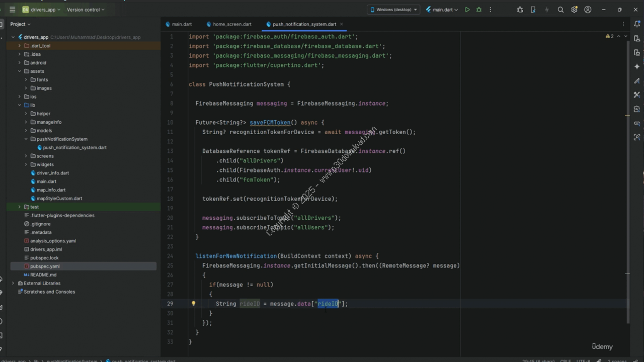
Task: Open the Version control dropdown
Action: pos(86,10)
